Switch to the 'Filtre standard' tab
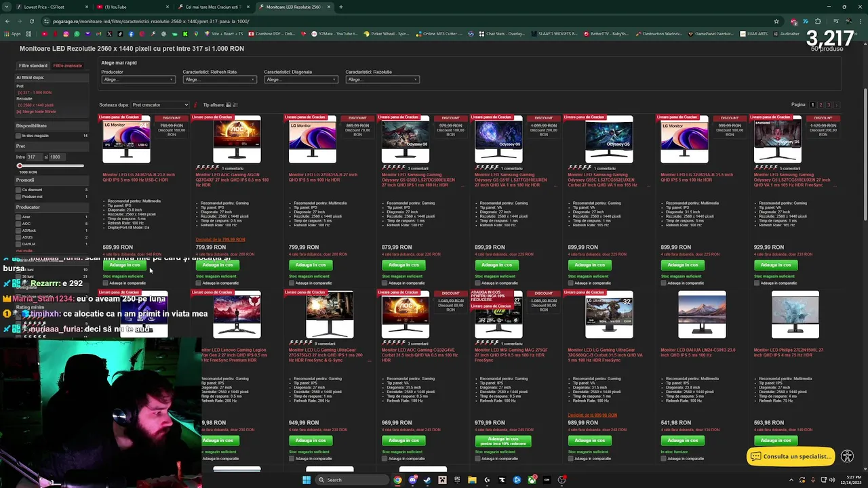This screenshot has height=488, width=868. click(33, 66)
